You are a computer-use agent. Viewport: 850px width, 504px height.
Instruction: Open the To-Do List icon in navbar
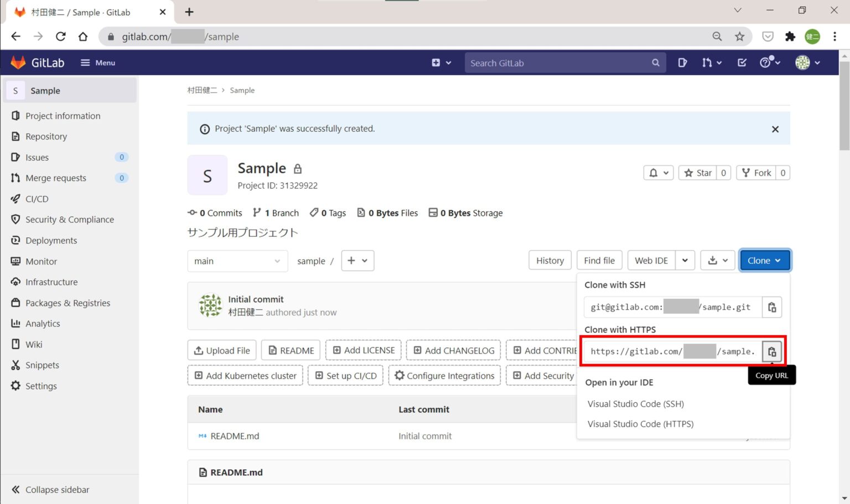click(x=742, y=63)
